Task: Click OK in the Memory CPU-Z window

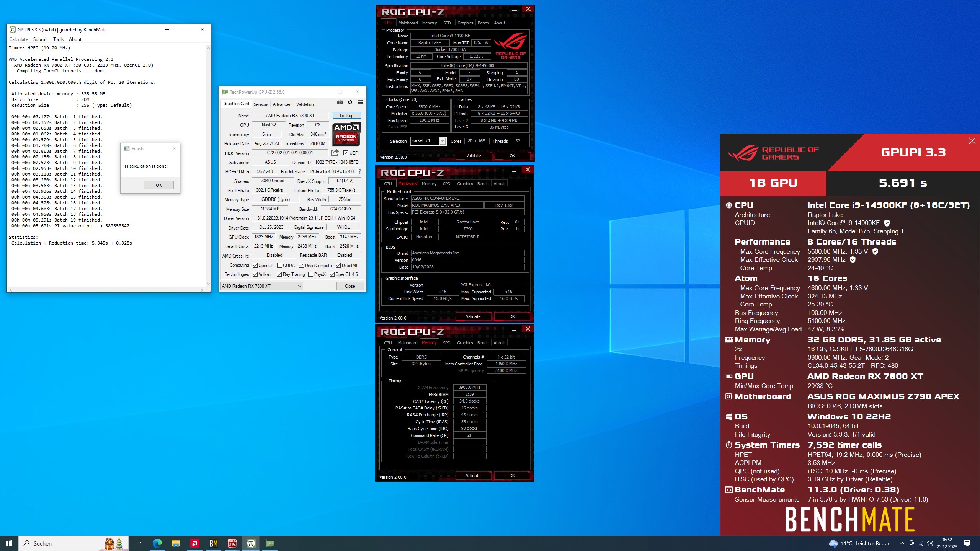Action: (x=512, y=476)
